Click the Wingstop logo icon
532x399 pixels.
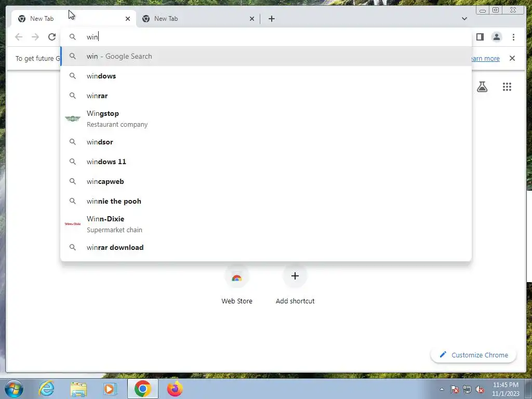tap(73, 118)
